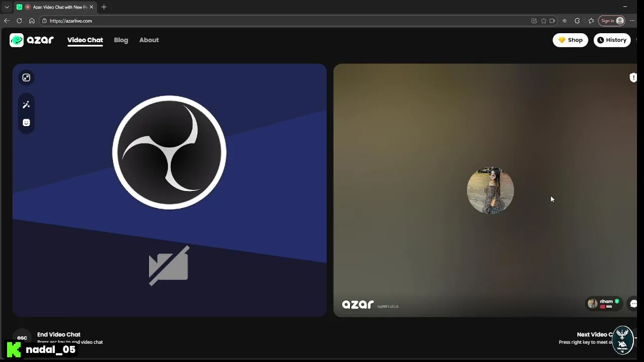Click the pinned green tab icon

[19, 7]
